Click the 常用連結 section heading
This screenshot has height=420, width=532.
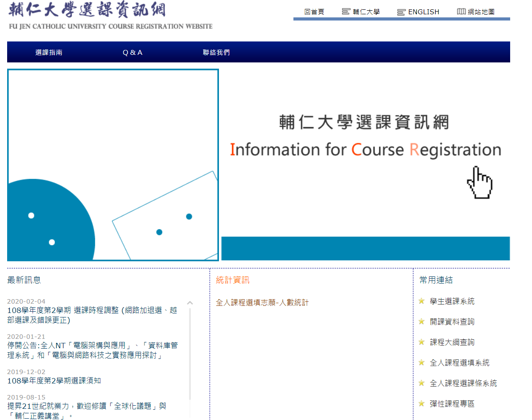pos(436,280)
